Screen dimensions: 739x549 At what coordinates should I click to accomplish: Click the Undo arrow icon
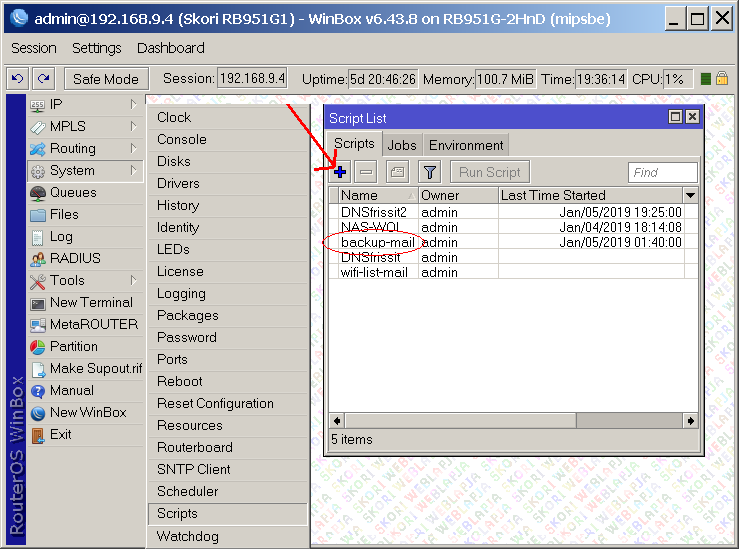click(17, 79)
